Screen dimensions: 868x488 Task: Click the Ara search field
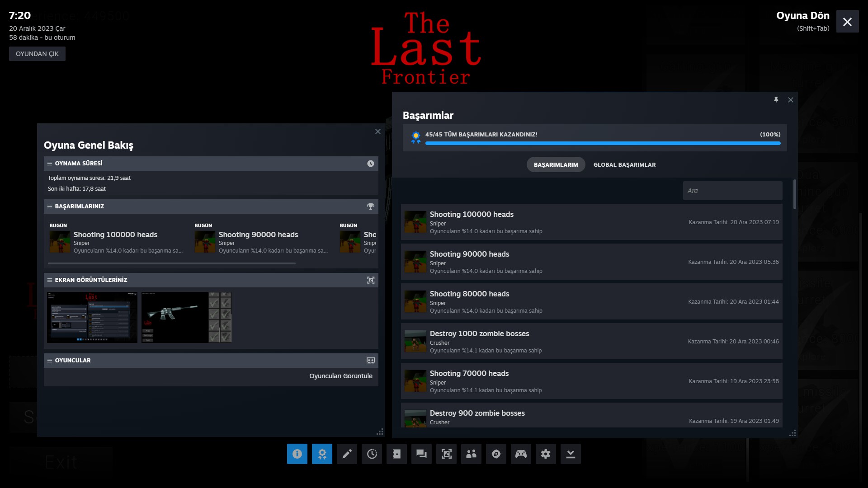click(x=732, y=191)
